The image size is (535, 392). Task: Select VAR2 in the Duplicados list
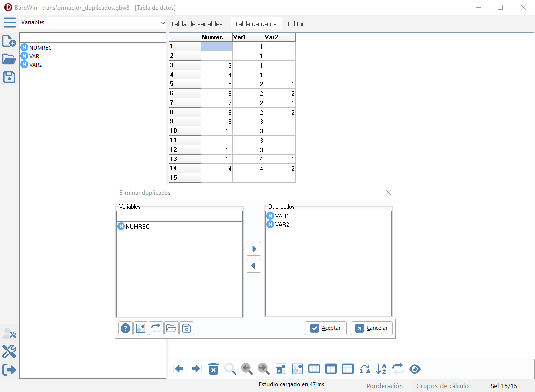(282, 224)
